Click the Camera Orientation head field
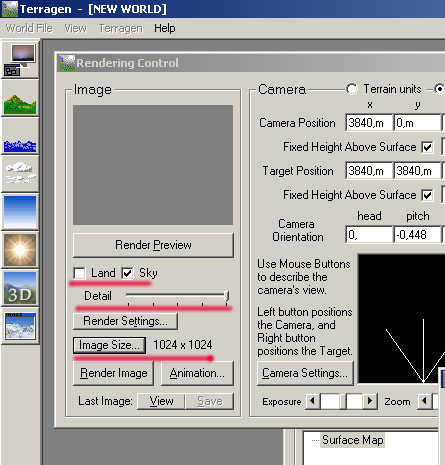Viewport: 445px width, 465px height. (x=369, y=235)
